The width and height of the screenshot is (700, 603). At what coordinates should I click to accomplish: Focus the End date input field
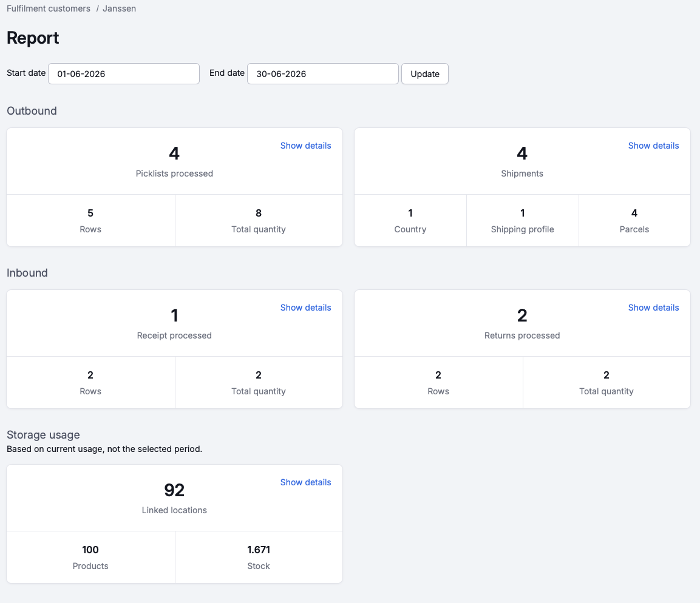pos(323,73)
